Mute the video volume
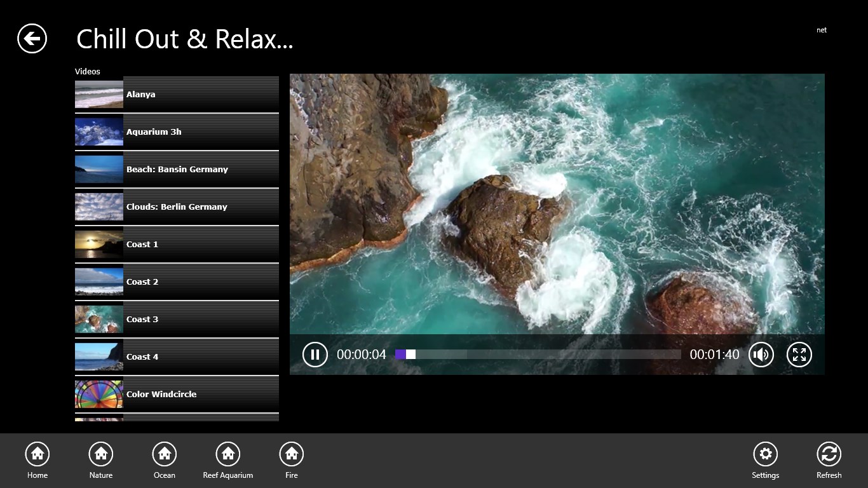This screenshot has height=488, width=868. coord(761,355)
